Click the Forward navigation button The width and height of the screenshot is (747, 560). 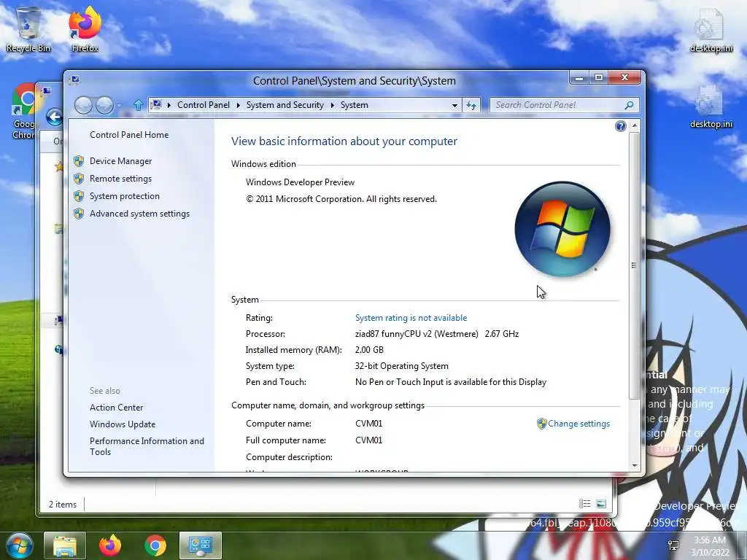pyautogui.click(x=104, y=105)
